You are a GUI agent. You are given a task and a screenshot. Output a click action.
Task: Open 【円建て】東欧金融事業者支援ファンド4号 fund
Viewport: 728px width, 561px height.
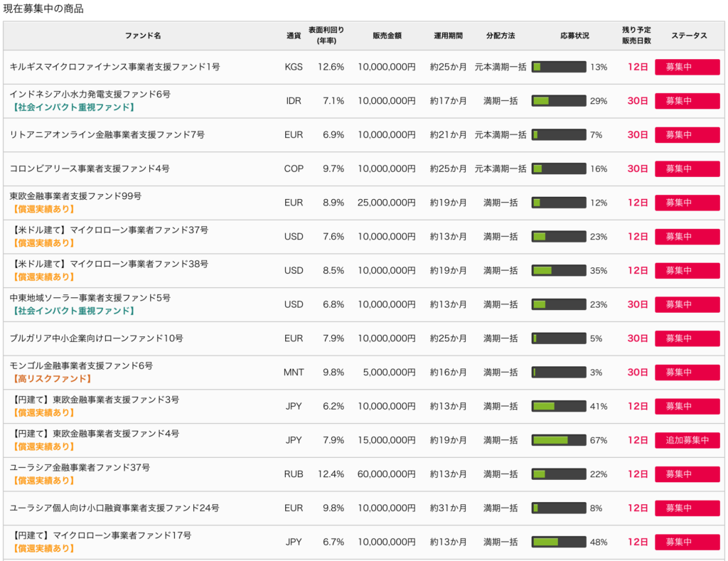click(x=95, y=433)
